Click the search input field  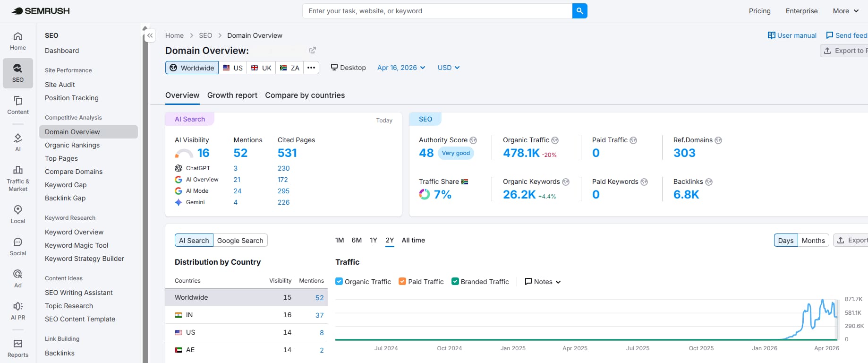[x=437, y=11]
